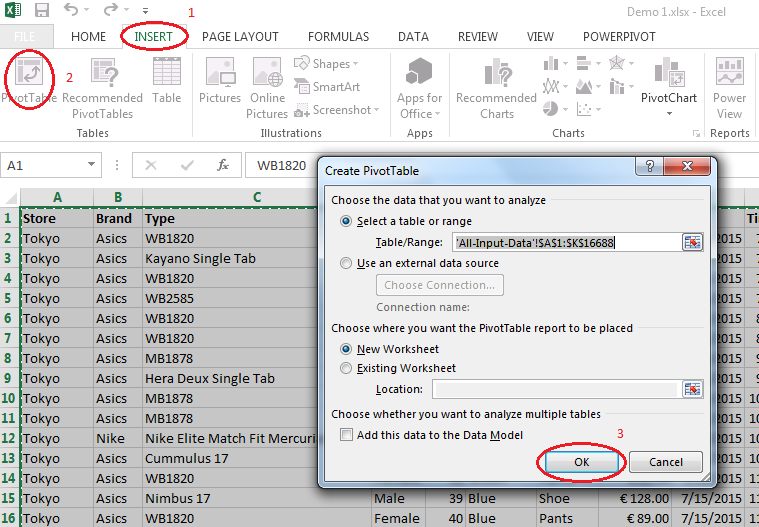The width and height of the screenshot is (759, 527).
Task: Switch to the DATA tab
Action: pyautogui.click(x=413, y=37)
